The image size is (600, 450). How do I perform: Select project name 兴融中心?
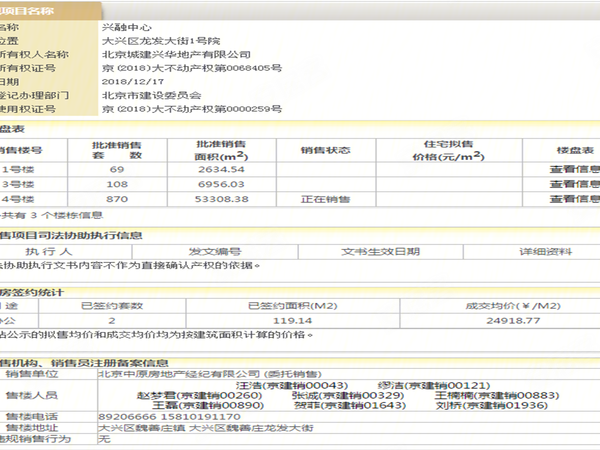127,27
